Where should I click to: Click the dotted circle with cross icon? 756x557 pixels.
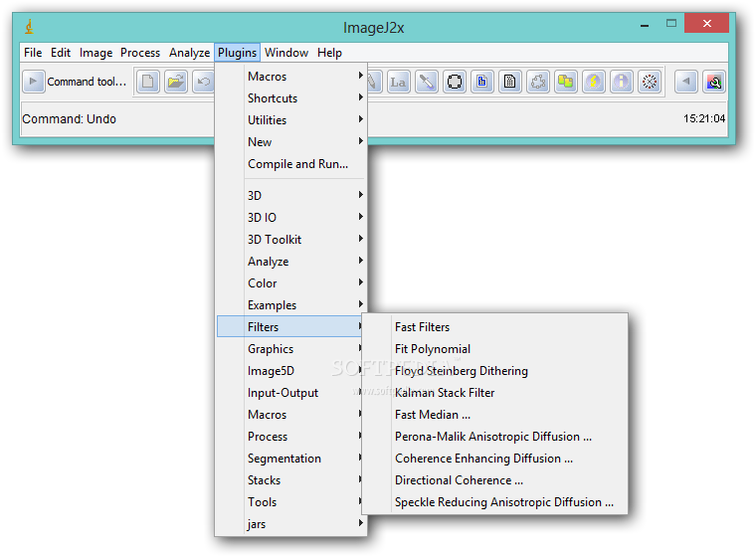650,82
